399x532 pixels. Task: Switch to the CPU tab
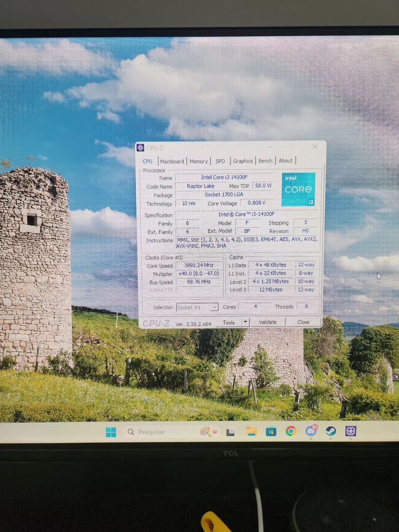(148, 161)
